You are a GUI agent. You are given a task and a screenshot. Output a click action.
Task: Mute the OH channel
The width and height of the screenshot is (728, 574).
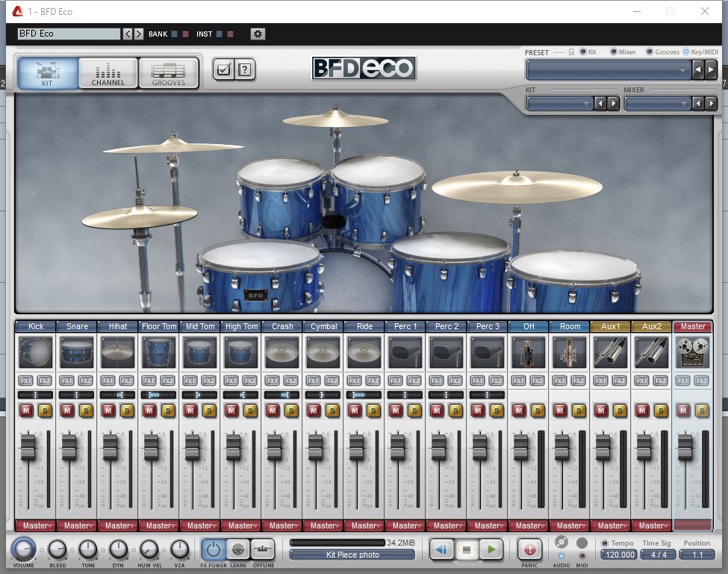519,411
